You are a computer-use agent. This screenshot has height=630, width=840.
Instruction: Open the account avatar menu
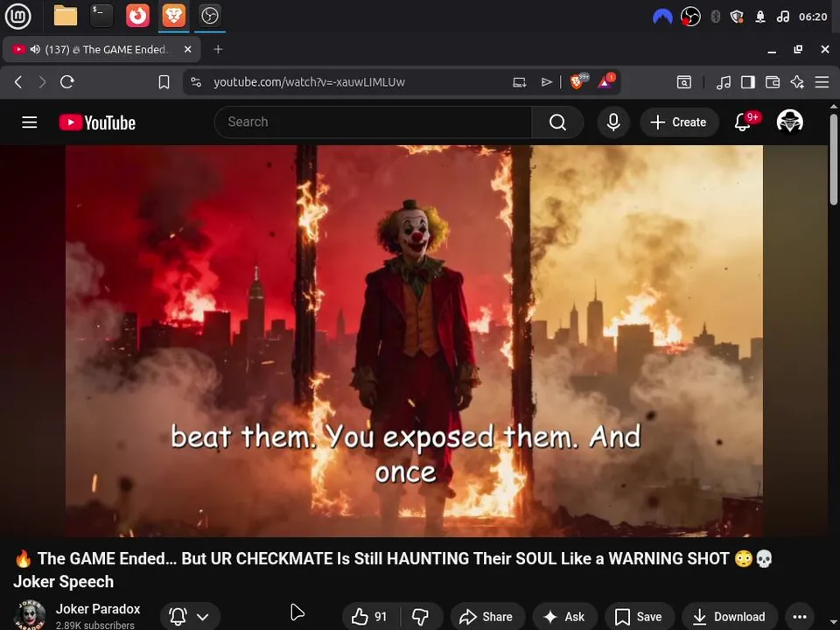(x=789, y=122)
